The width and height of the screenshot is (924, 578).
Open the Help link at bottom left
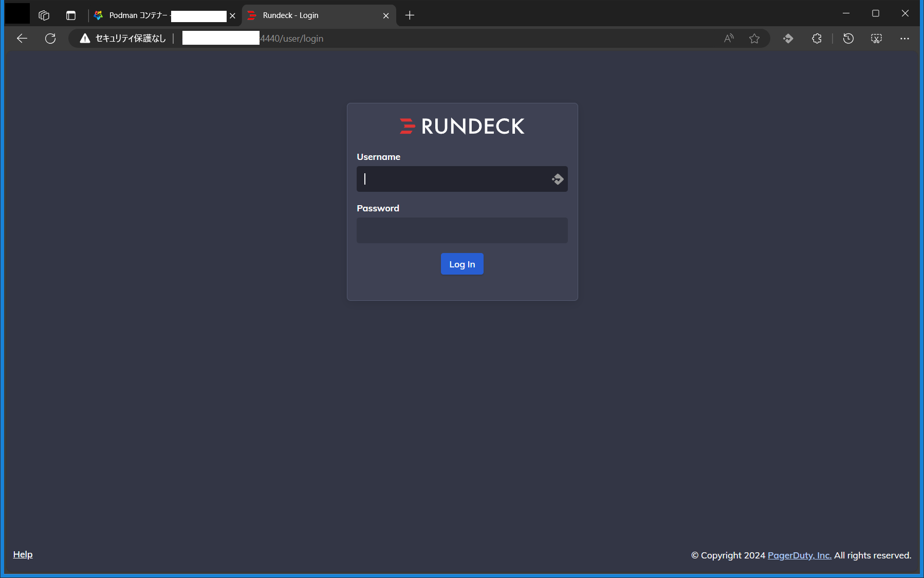(x=23, y=554)
